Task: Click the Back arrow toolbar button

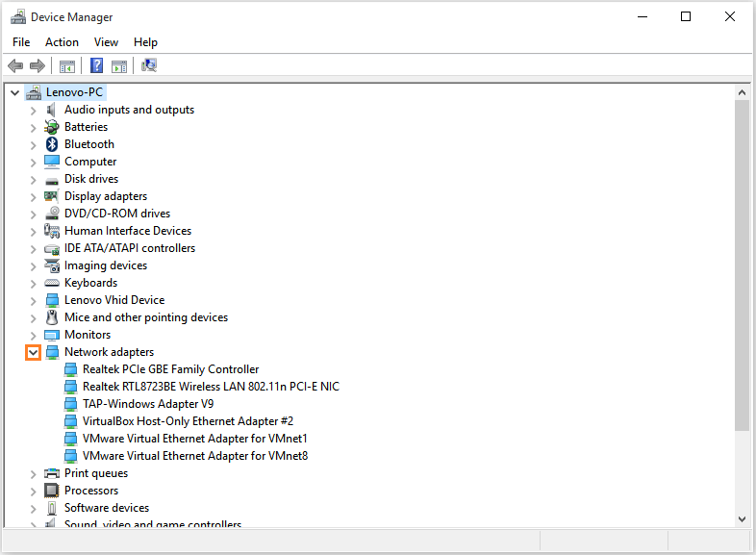Action: point(15,65)
